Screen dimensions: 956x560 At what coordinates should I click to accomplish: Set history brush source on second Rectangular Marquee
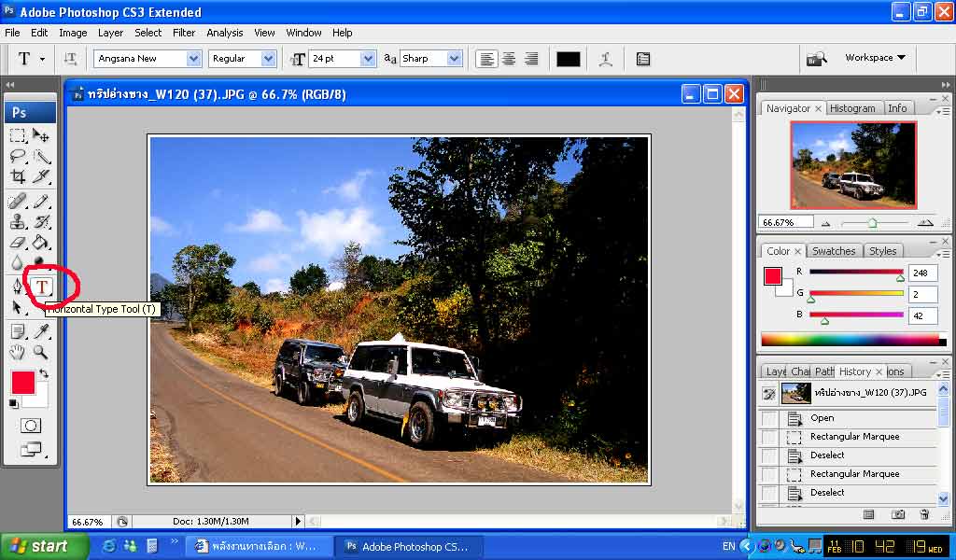coord(769,474)
